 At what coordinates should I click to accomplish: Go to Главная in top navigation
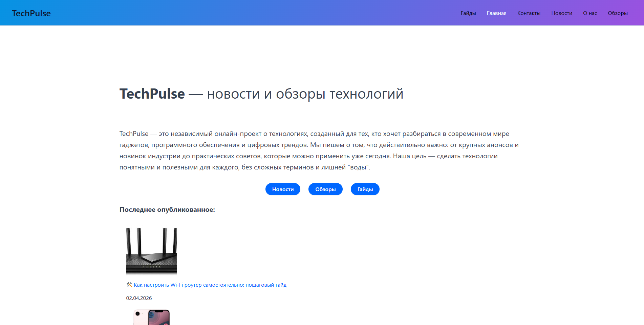496,13
